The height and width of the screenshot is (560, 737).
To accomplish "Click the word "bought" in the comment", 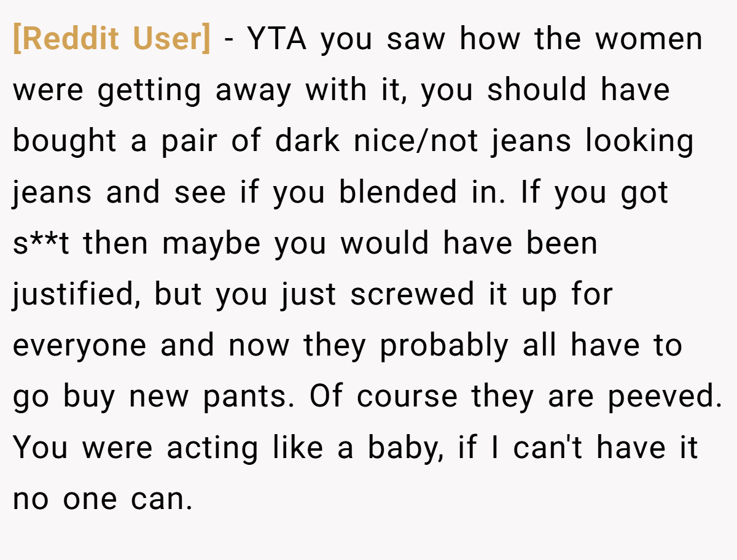I will (64, 142).
